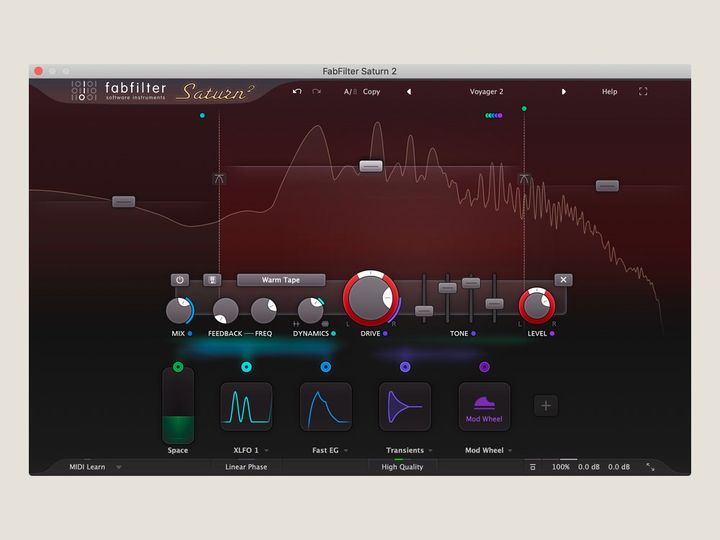Select the high band level handle
720x540 pixels.
(607, 186)
